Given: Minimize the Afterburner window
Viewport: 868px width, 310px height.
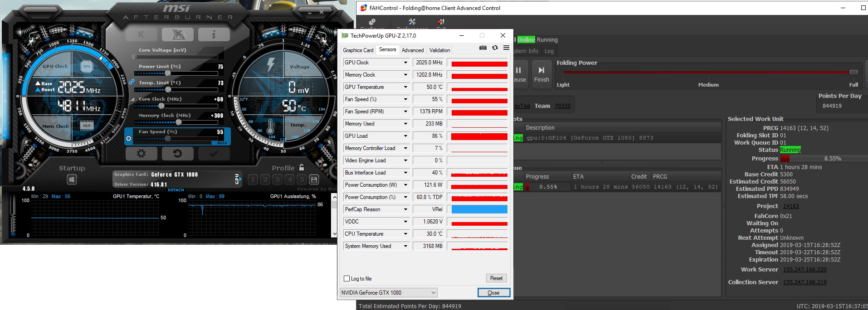Looking at the screenshot, I should pos(309,12).
